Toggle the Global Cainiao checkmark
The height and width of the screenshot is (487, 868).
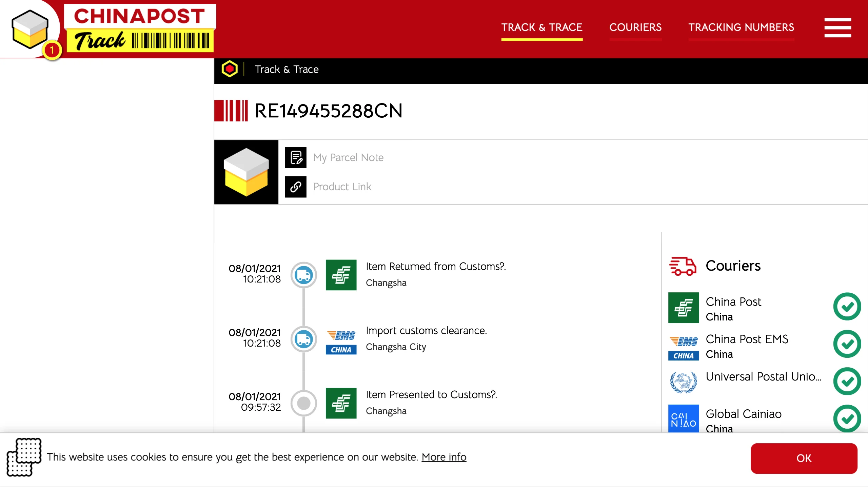click(x=847, y=418)
